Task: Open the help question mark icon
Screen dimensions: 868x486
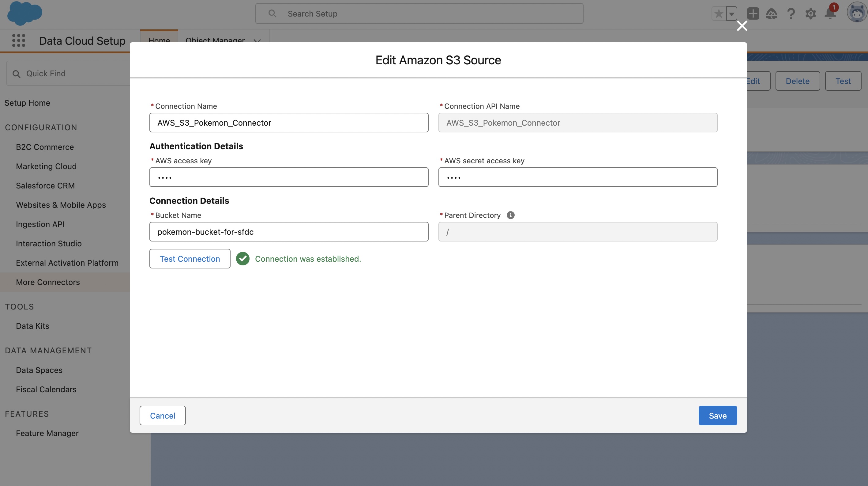Action: click(x=791, y=13)
